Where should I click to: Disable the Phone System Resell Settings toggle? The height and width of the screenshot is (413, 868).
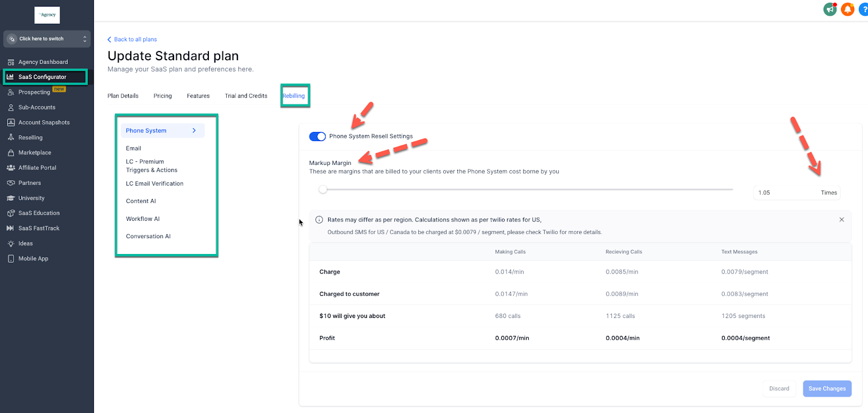(317, 136)
